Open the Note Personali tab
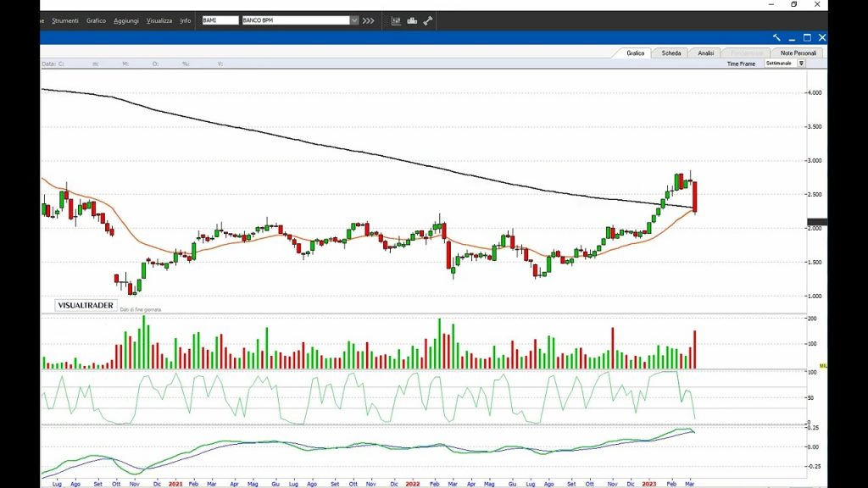The image size is (868, 488). coord(797,52)
